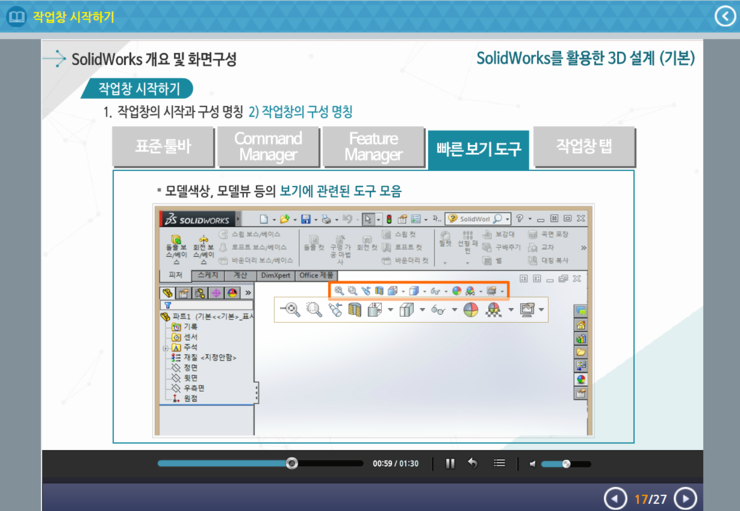Screen dimensions: 740x511
Task: Open the dropdown arrow beside New document icon
Action: (x=274, y=220)
